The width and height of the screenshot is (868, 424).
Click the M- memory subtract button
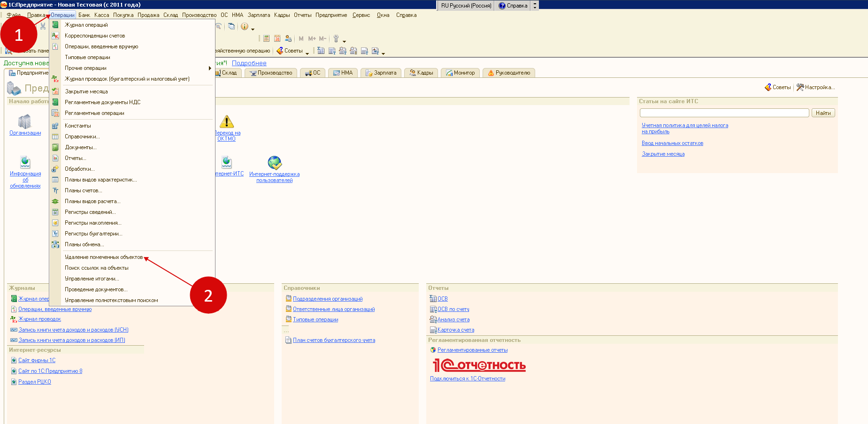323,38
